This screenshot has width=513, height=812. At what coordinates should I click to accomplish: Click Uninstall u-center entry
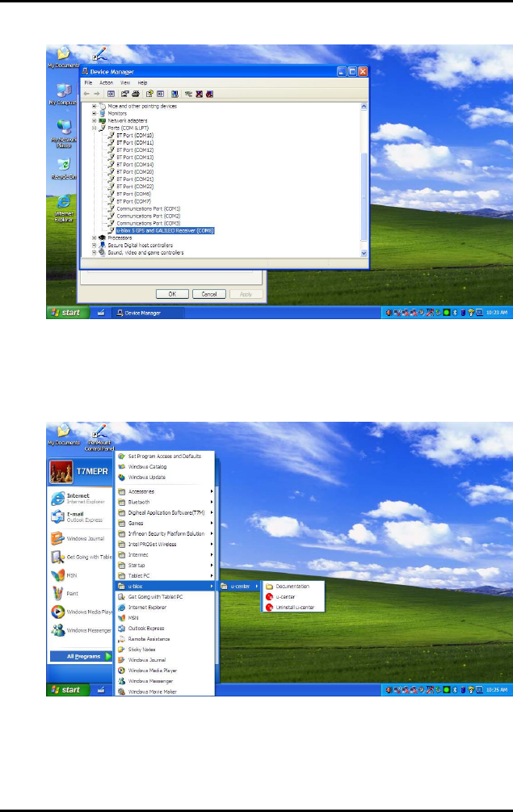point(293,607)
